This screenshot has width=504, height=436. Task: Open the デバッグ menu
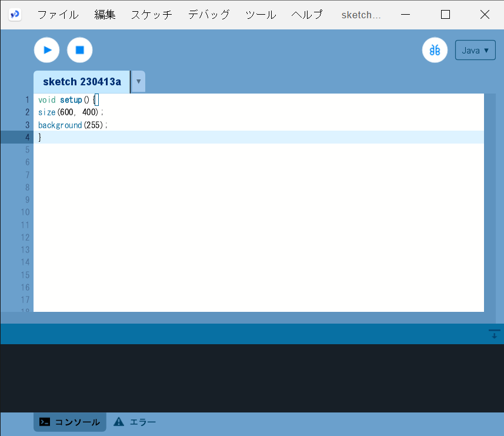tap(209, 15)
